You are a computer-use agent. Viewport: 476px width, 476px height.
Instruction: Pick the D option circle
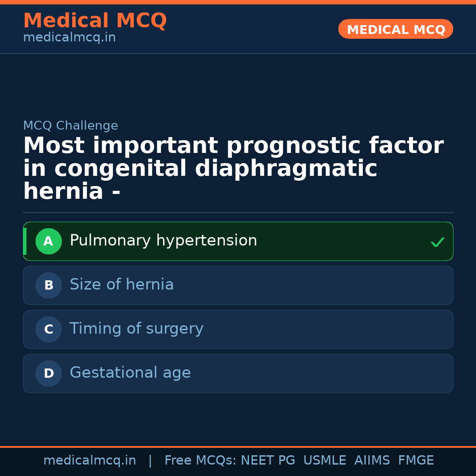point(48,374)
